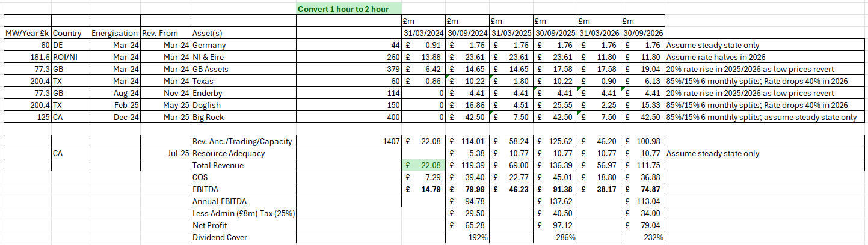Screen dimensions: 868x245
Task: Select the 19.04 value in GB Assets row
Action: tap(643, 69)
